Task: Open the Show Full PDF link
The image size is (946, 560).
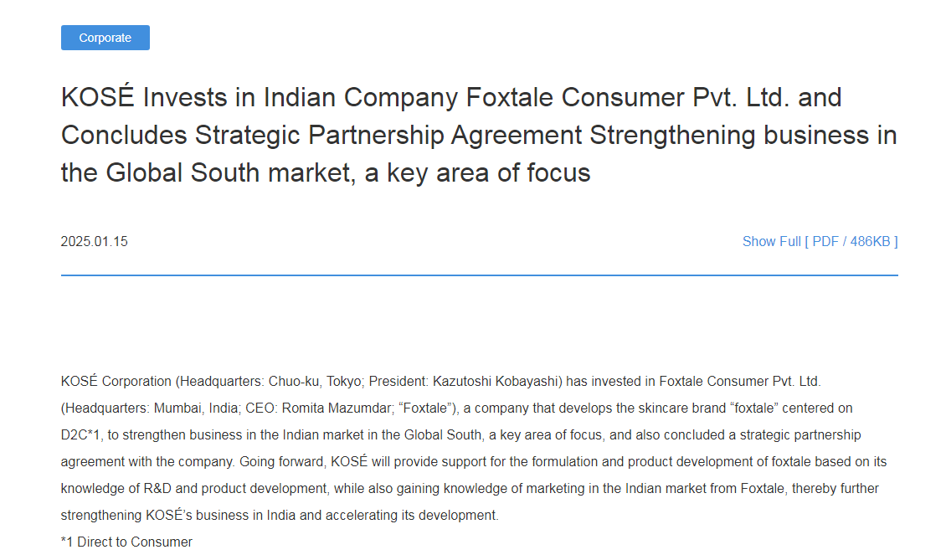Action: pyautogui.click(x=820, y=241)
